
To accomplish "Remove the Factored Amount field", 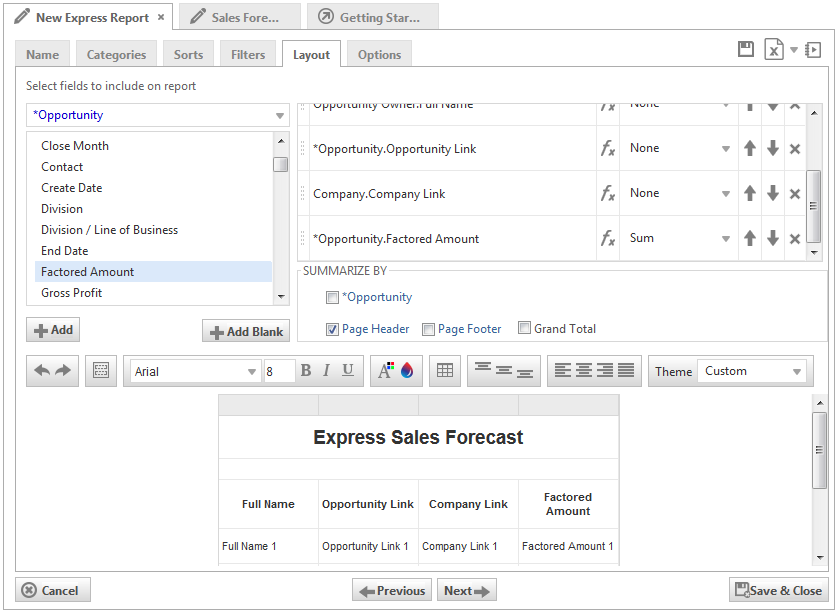I will (x=795, y=238).
